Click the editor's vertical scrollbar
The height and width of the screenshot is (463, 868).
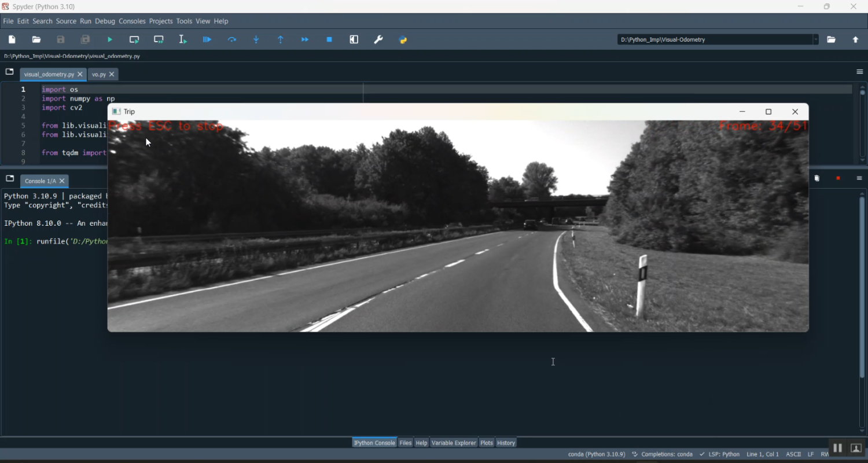tap(863, 116)
